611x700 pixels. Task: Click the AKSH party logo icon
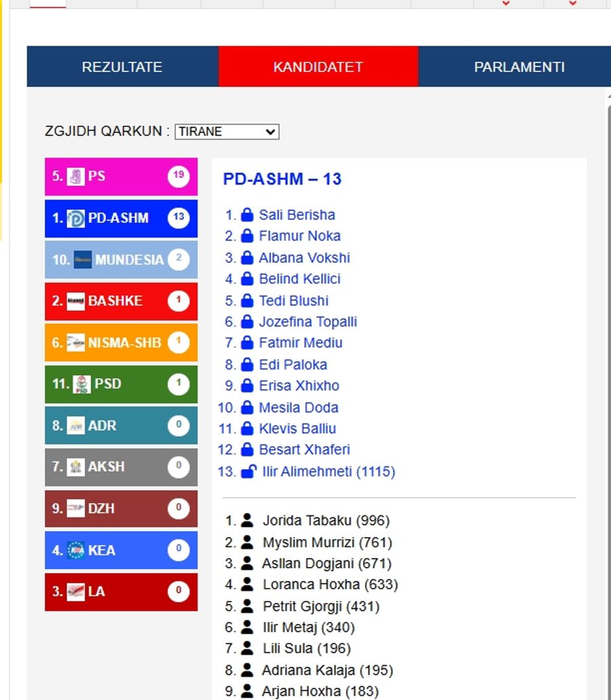pyautogui.click(x=75, y=467)
